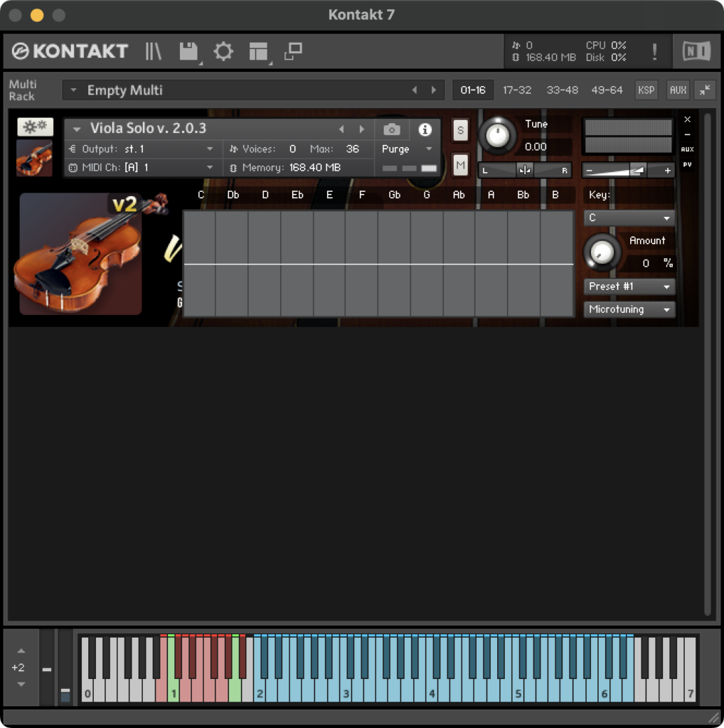
Task: Click the Amount knob
Action: click(602, 252)
